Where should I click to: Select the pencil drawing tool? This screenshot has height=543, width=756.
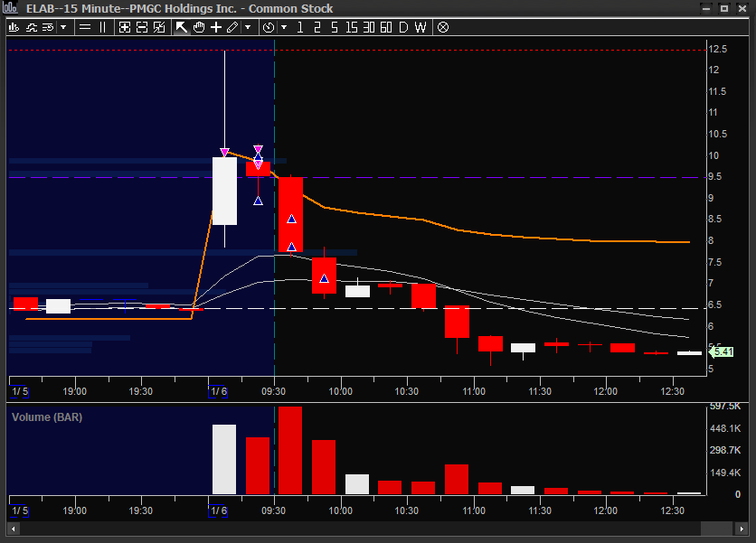(x=232, y=27)
